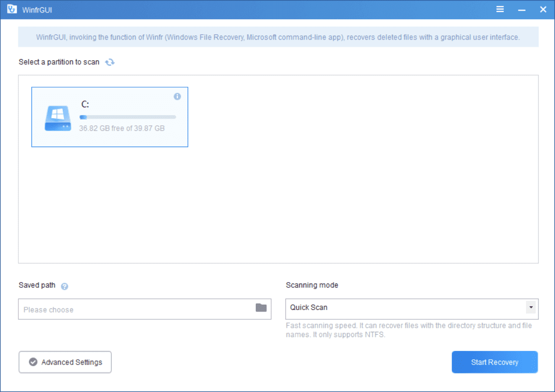This screenshot has height=392, width=555.
Task: Open the Saved path help question mark
Action: coord(65,286)
